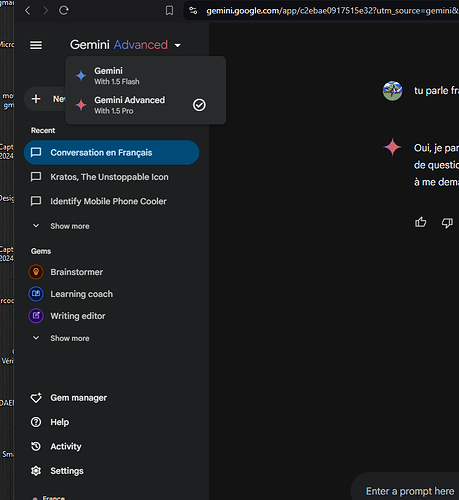
Task: Click chat bubble icon beside Identify Mobile Phone Cooler
Action: (x=36, y=201)
